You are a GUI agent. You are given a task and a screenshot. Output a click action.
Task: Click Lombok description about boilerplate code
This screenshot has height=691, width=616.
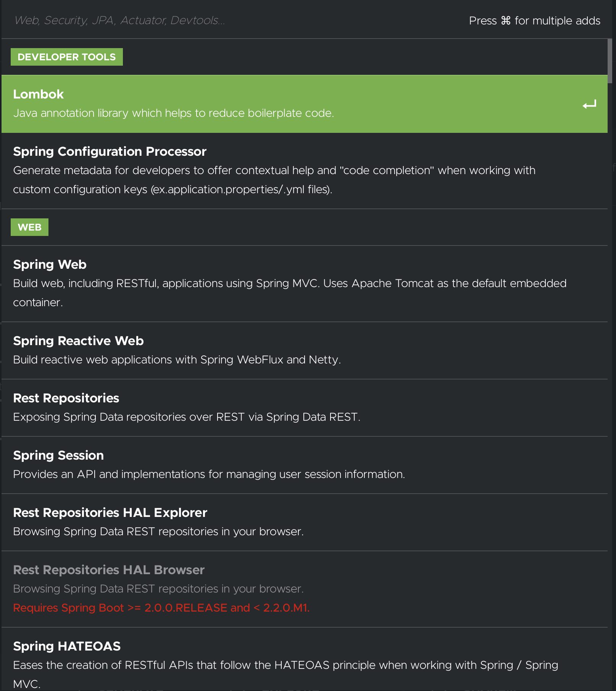tap(173, 113)
